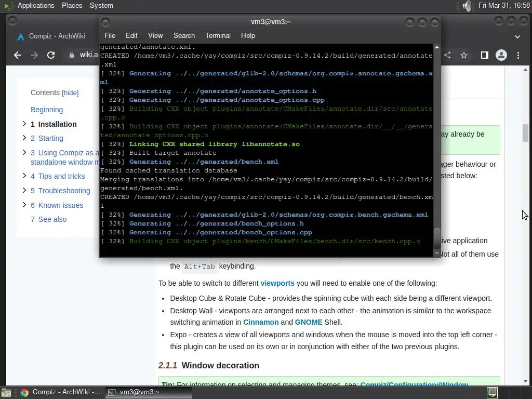Click the browser scrollbar down arrow
The height and width of the screenshot is (399, 532).
tap(526, 381)
